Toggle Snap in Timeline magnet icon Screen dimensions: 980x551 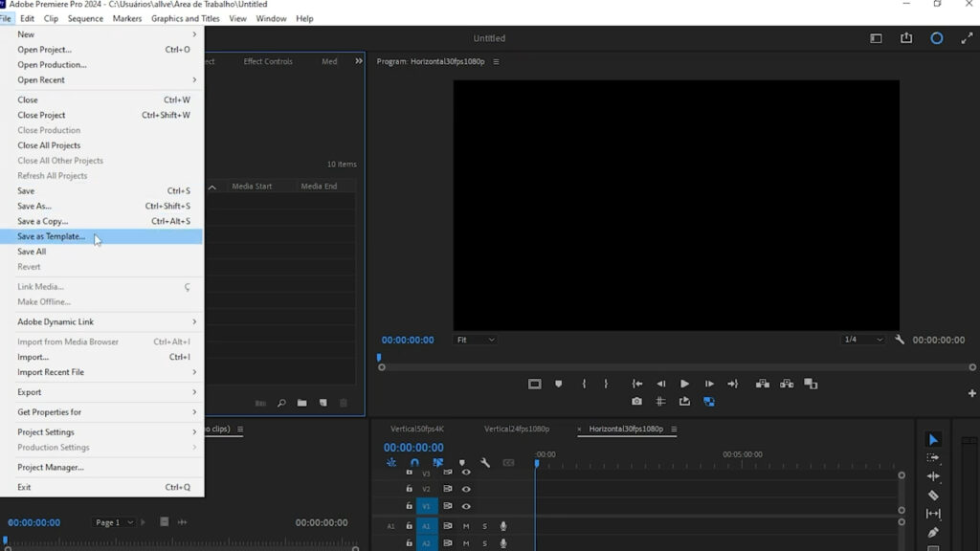[x=414, y=463]
